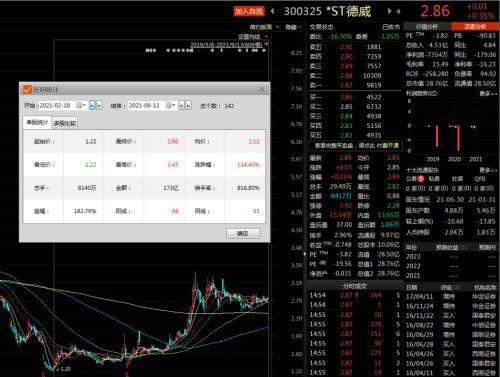Go to next stock with right arrow
500x377 pixels.
(x=389, y=11)
